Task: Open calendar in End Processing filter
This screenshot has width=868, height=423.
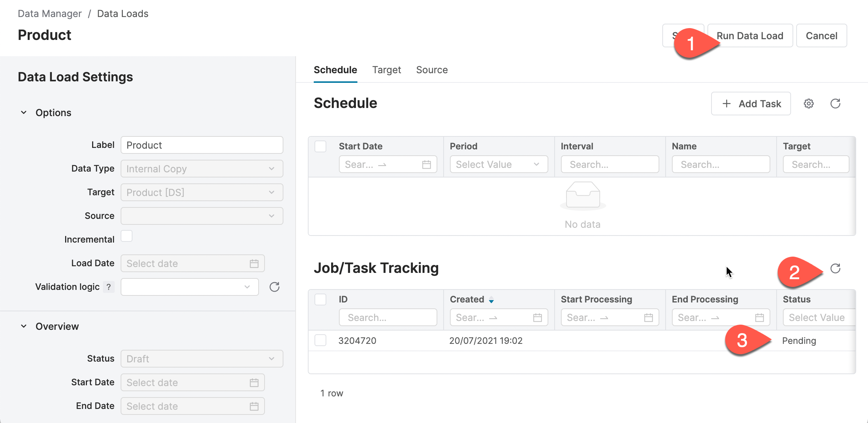Action: click(759, 318)
